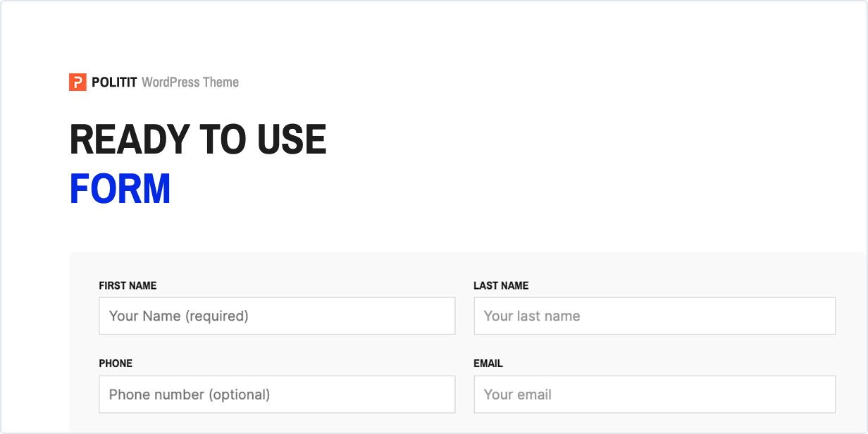Click the "Your last name" placeholder text
The width and height of the screenshot is (868, 434).
coord(532,316)
